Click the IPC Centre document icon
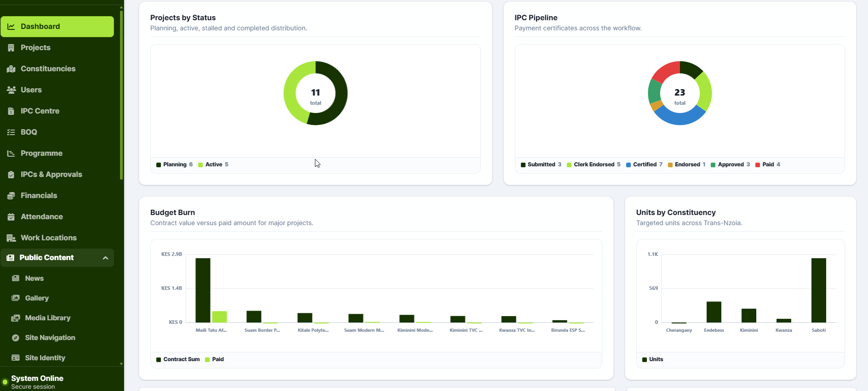Image resolution: width=868 pixels, height=391 pixels. pyautogui.click(x=11, y=111)
